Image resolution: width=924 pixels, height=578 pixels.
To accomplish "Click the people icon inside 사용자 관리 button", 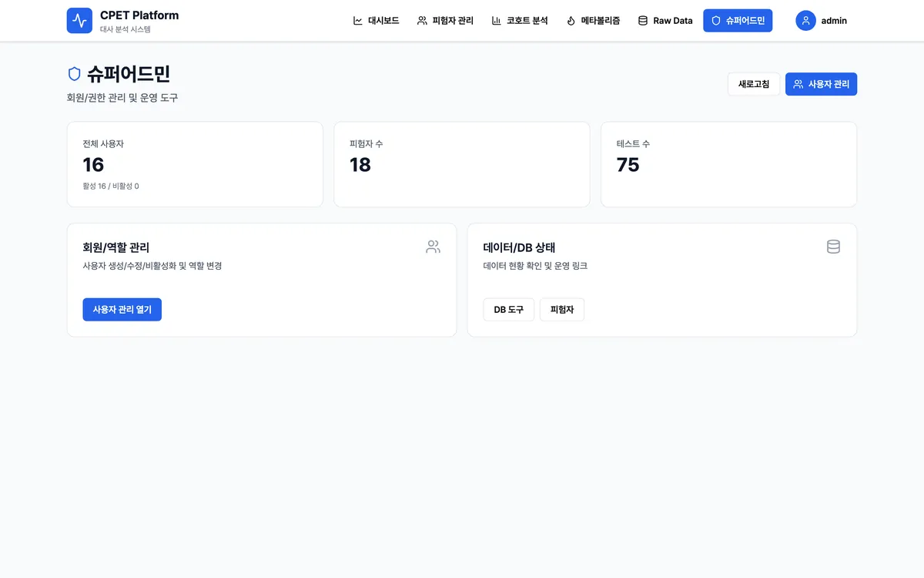I will click(797, 84).
